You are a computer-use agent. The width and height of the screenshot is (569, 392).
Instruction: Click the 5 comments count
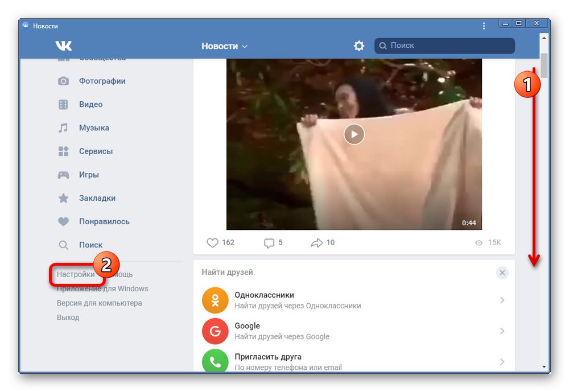[280, 242]
